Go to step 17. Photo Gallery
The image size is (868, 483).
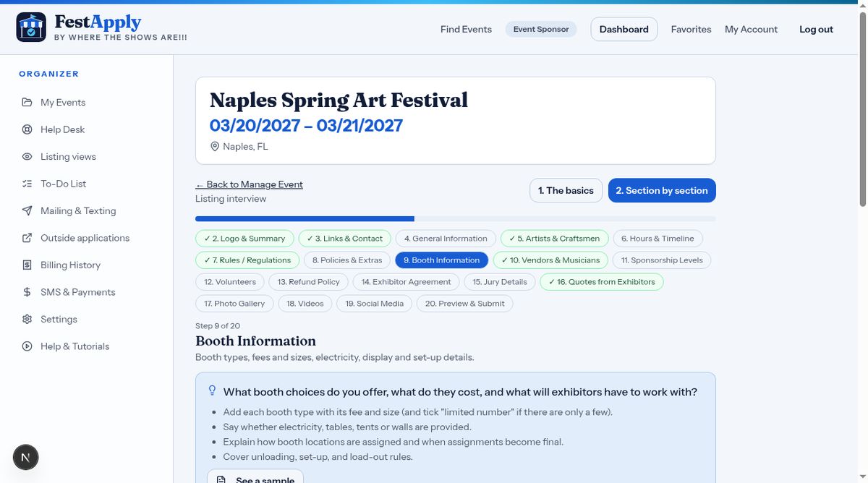point(234,304)
